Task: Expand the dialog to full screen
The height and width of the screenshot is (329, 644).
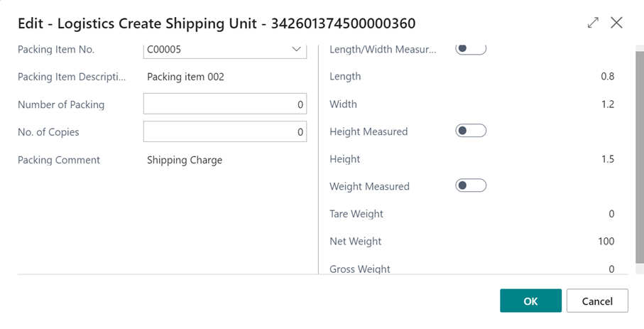Action: [x=593, y=23]
